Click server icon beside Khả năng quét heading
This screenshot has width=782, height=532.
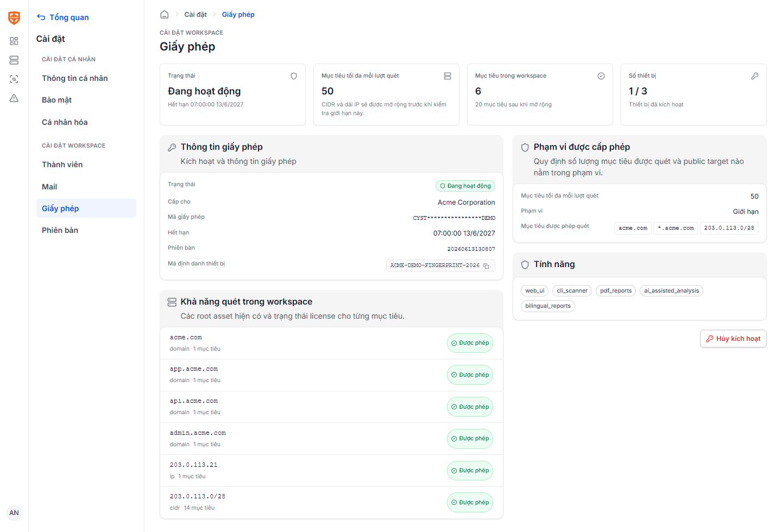point(172,302)
